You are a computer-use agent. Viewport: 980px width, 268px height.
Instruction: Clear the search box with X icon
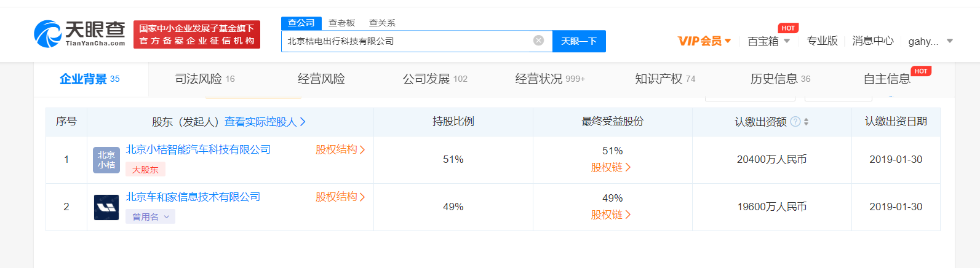click(538, 41)
